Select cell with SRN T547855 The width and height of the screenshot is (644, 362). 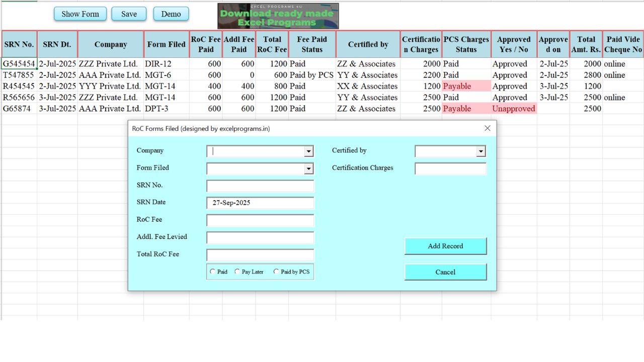19,75
